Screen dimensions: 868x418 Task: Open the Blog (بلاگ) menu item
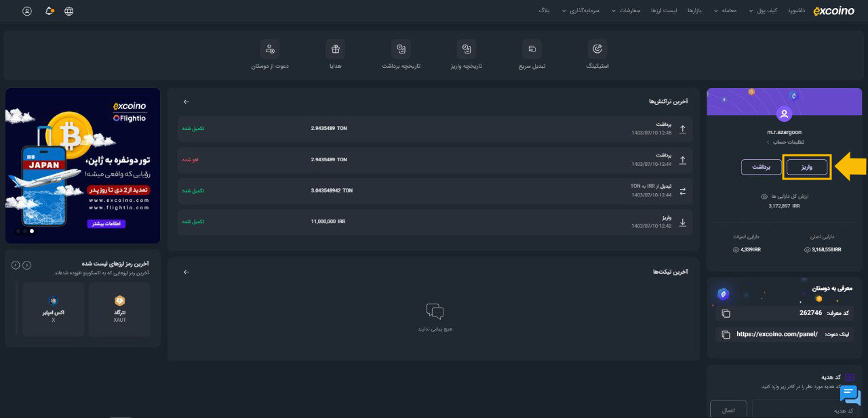[x=544, y=11]
